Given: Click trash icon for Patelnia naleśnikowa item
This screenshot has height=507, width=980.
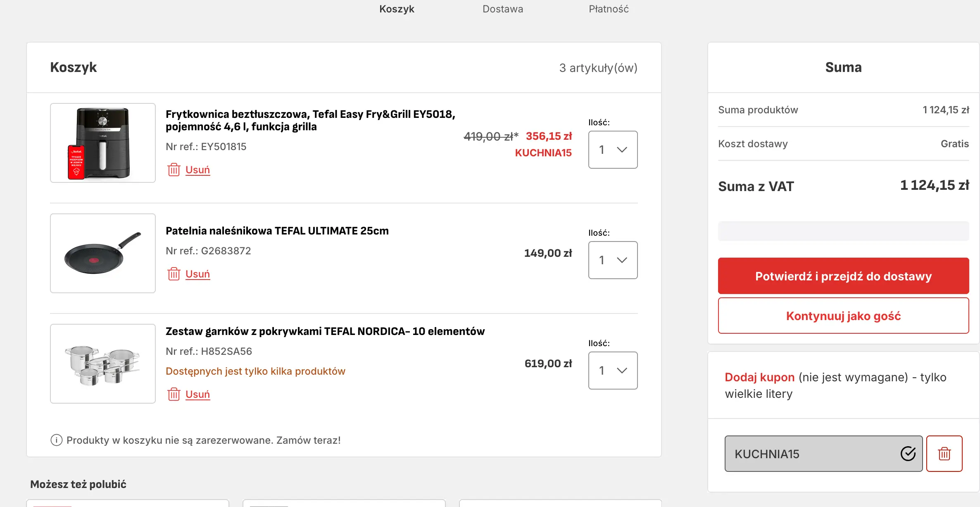Looking at the screenshot, I should (174, 274).
